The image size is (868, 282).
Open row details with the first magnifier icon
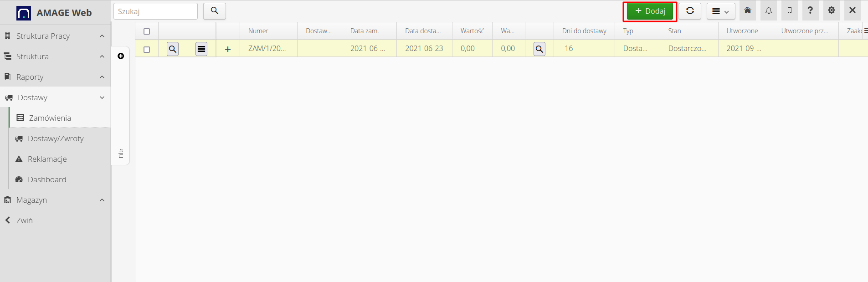[173, 49]
